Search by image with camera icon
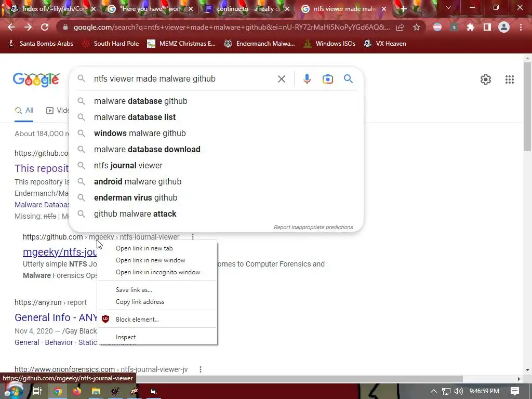The height and width of the screenshot is (399, 532). (x=327, y=79)
